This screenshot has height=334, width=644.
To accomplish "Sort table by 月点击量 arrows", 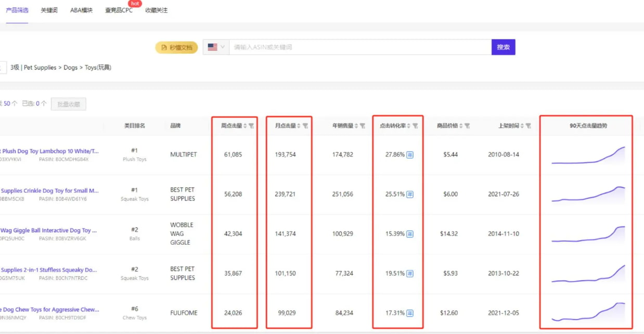I will (x=299, y=126).
